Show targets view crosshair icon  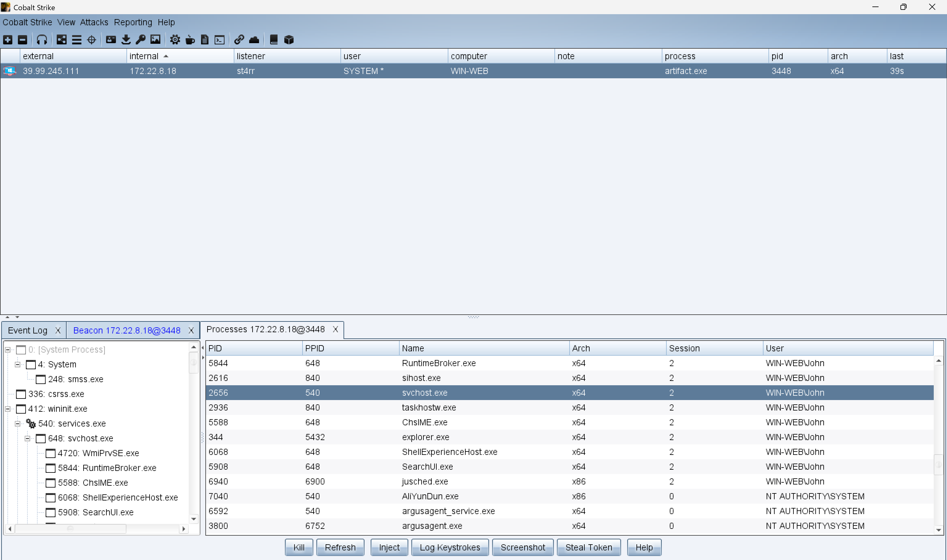pyautogui.click(x=92, y=40)
